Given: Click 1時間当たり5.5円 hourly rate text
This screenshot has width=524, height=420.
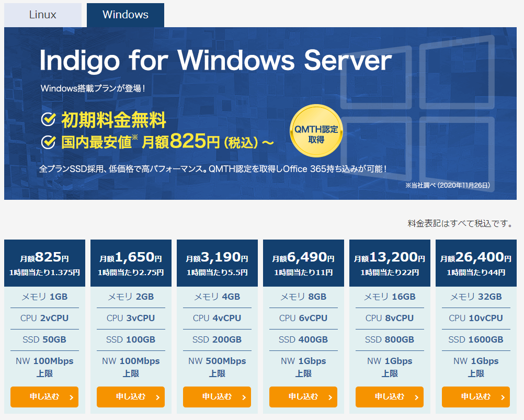Looking at the screenshot, I should (x=217, y=273).
